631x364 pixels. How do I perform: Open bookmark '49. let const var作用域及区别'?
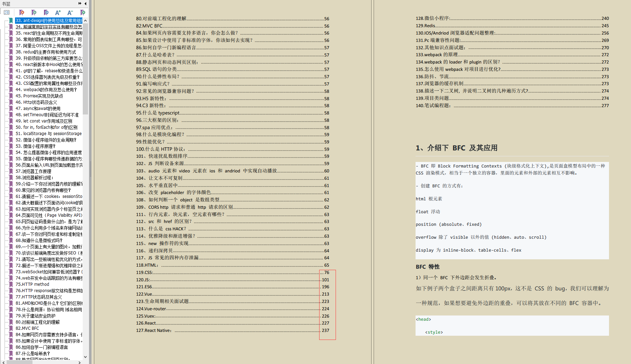click(x=44, y=121)
